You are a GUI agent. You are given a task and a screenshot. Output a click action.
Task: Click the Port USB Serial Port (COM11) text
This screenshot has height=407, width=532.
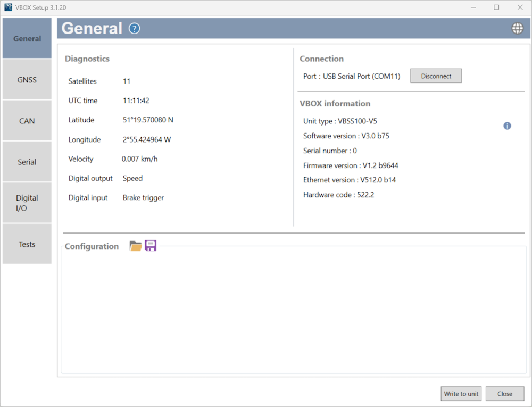click(x=352, y=76)
